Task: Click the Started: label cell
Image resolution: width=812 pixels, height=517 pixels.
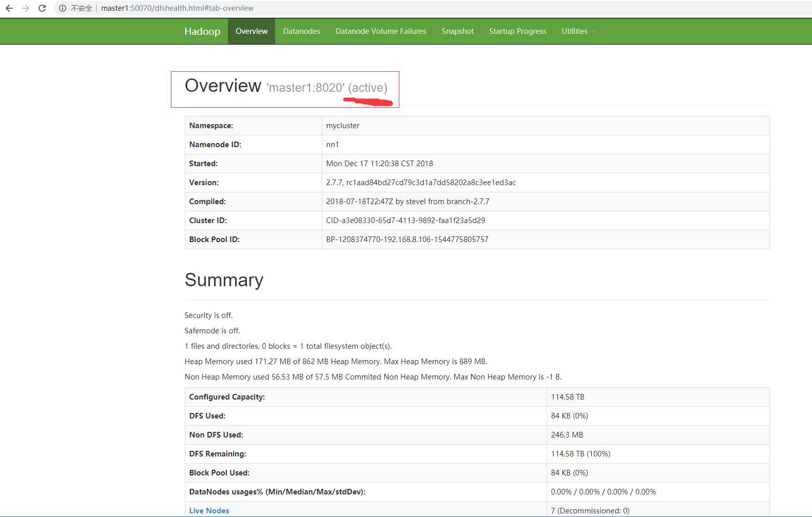Action: pyautogui.click(x=254, y=164)
